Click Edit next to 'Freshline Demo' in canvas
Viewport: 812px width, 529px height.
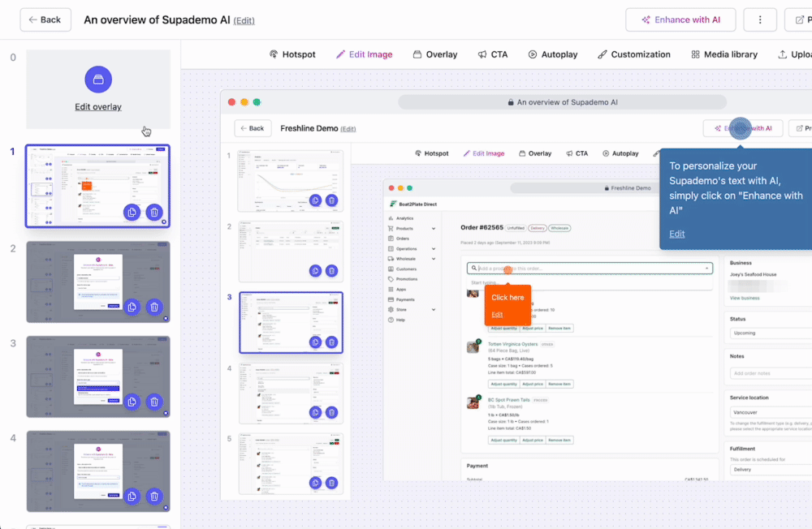click(348, 129)
